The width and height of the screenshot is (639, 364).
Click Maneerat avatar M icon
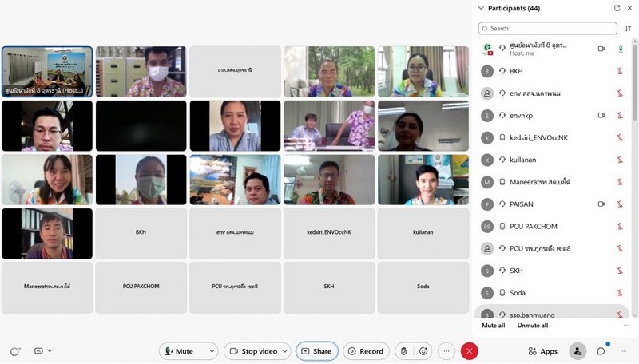click(487, 182)
